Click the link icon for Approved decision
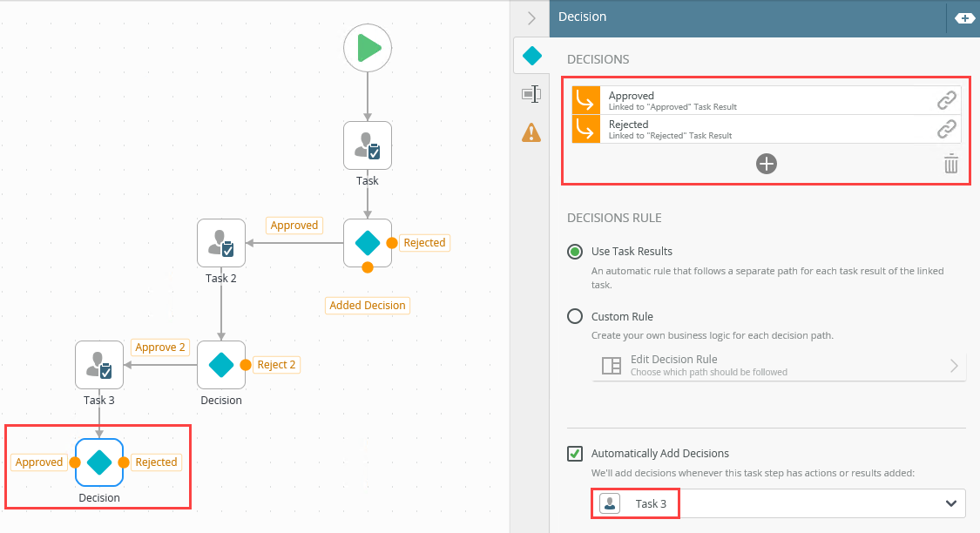980x533 pixels. 946,101
